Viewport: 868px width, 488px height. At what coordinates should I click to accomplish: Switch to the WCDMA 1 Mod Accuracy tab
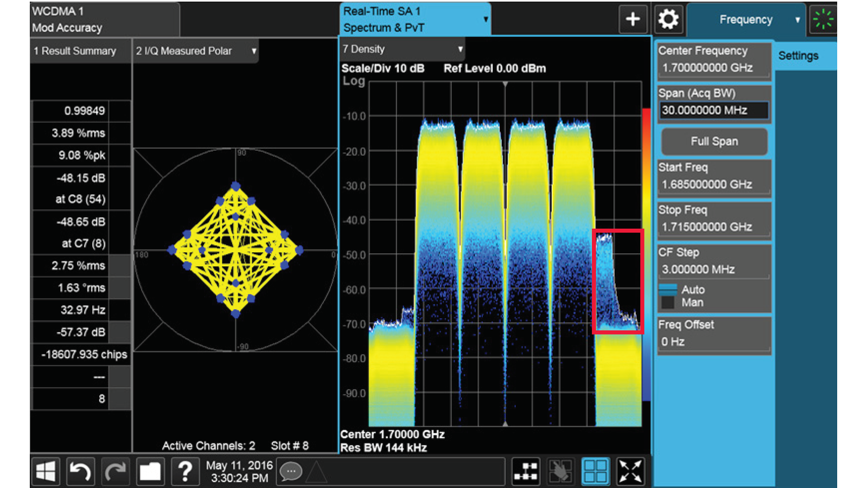tap(104, 20)
